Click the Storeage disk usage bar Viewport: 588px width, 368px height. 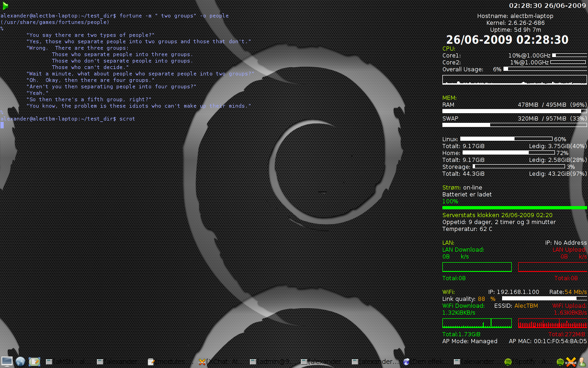coord(519,167)
